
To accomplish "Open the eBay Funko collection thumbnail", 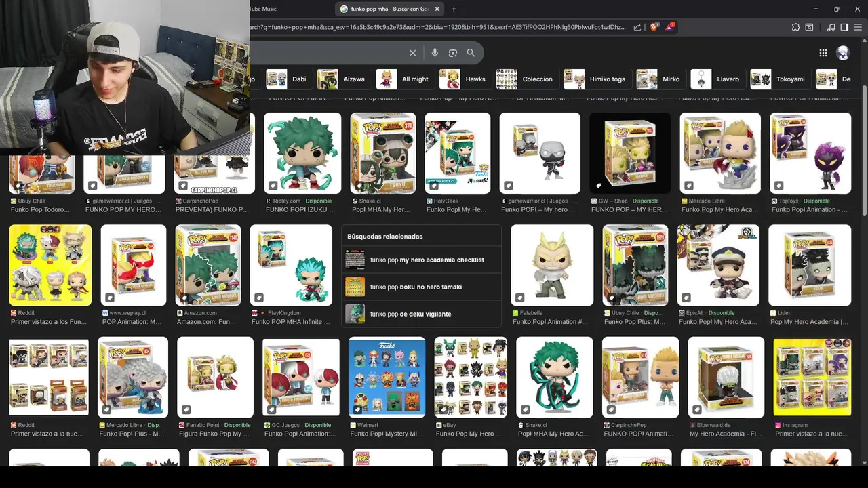I will pos(471,377).
